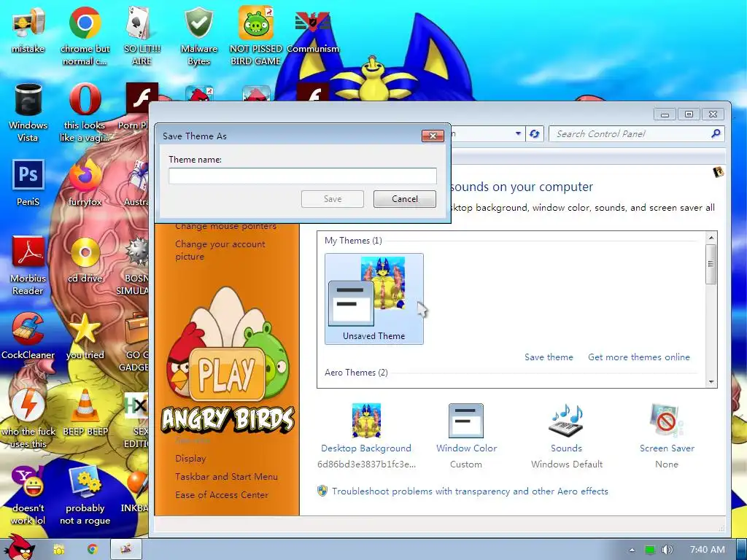Click the themes list scrollbar thumb

[711, 264]
